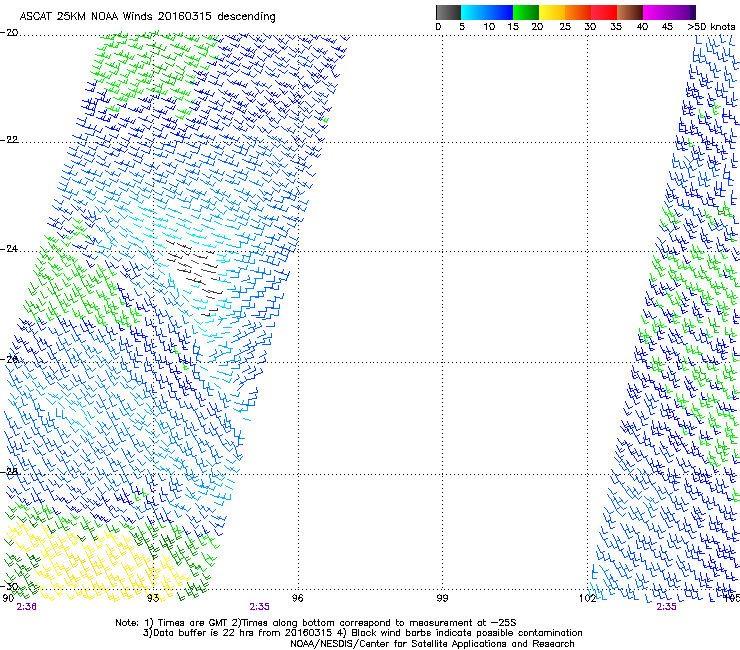The image size is (740, 650).
Task: Click the note line beginning 'Note: 1) Times are GMT'
Action: (316, 623)
